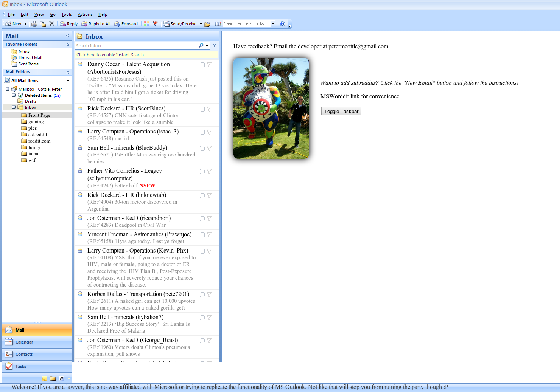Open the View menu
The width and height of the screenshot is (560, 392).
(x=39, y=14)
